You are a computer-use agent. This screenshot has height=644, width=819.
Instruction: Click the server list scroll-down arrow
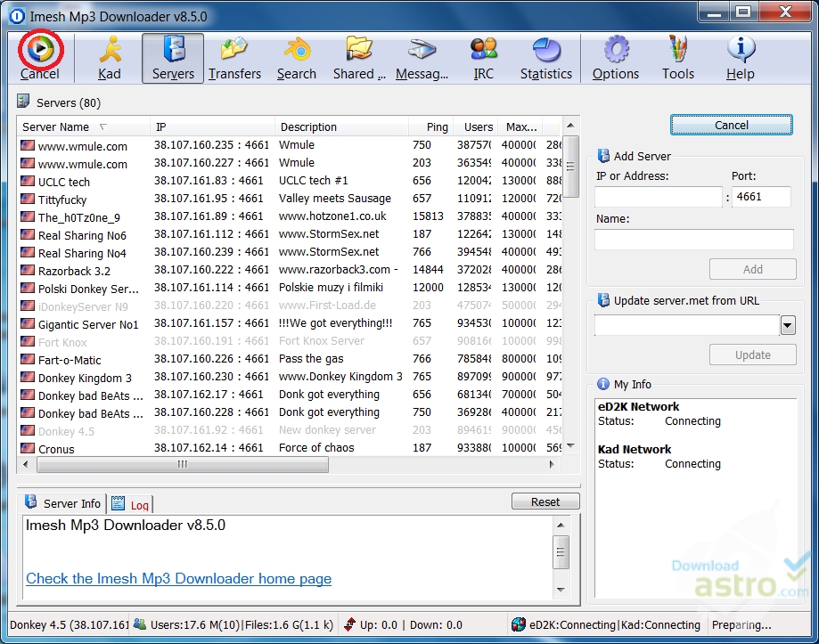point(571,446)
